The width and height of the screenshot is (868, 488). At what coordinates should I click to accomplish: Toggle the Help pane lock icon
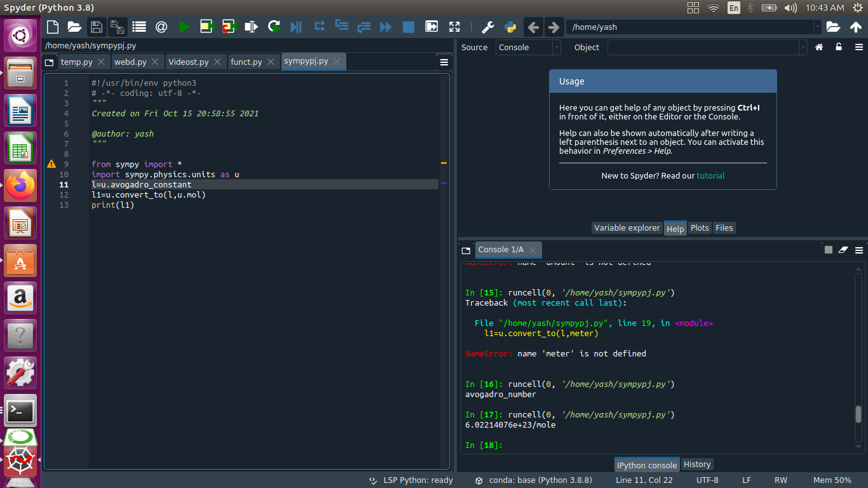pyautogui.click(x=839, y=47)
